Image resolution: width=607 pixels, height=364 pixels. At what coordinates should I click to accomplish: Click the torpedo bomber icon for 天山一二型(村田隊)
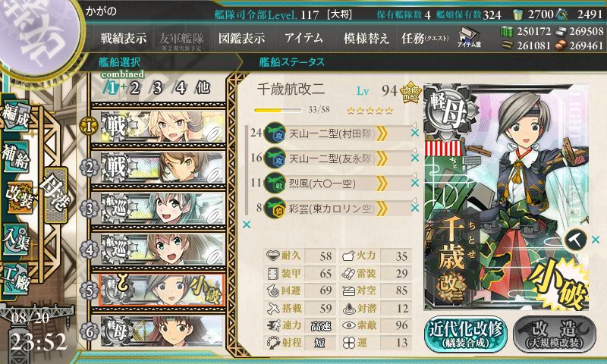pos(275,133)
